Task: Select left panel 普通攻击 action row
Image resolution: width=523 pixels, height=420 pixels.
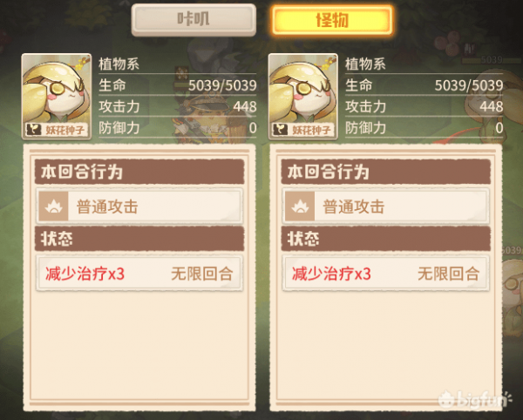Action: coord(139,207)
